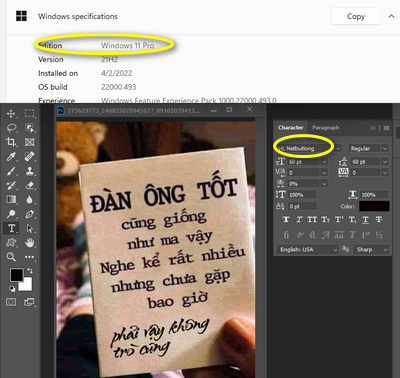Toggle All Caps text style

[x=312, y=219]
